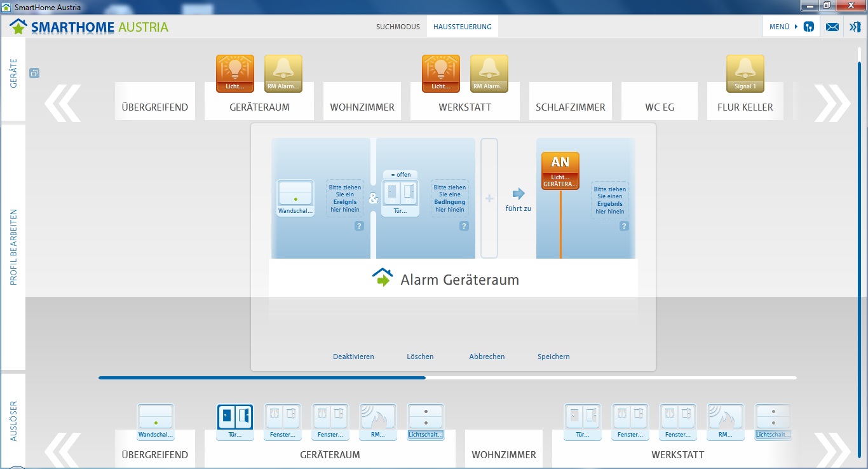Click the Tür trigger in Werkstatt
This screenshot has height=469, width=868.
click(x=583, y=422)
